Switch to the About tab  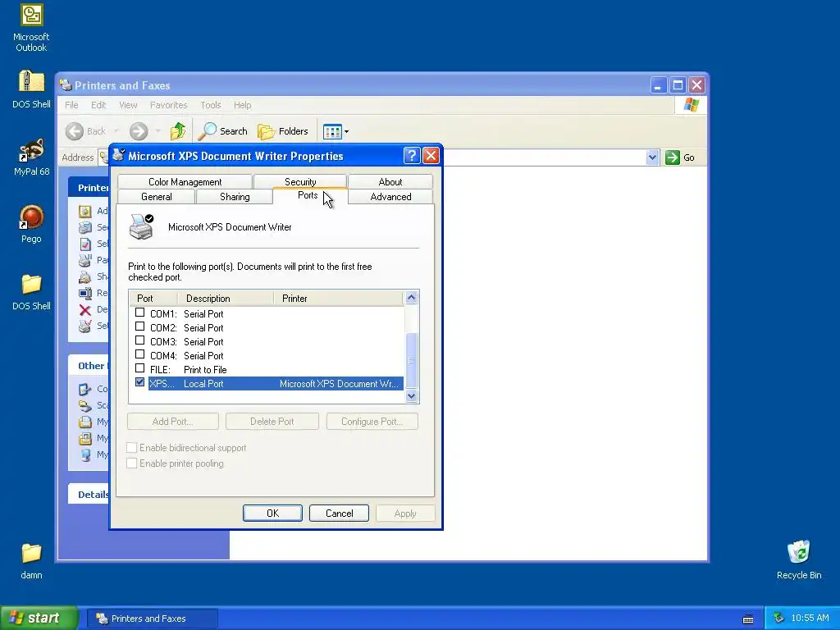[390, 181]
